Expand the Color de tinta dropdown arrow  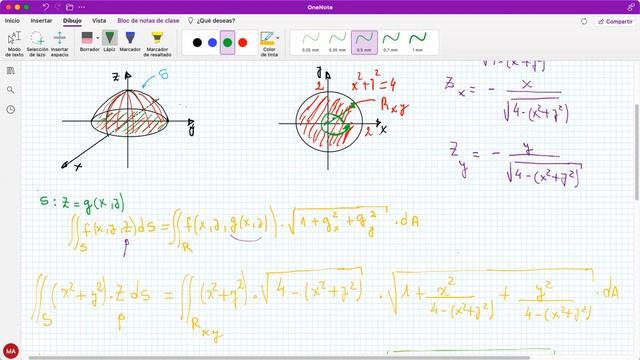coord(278,38)
